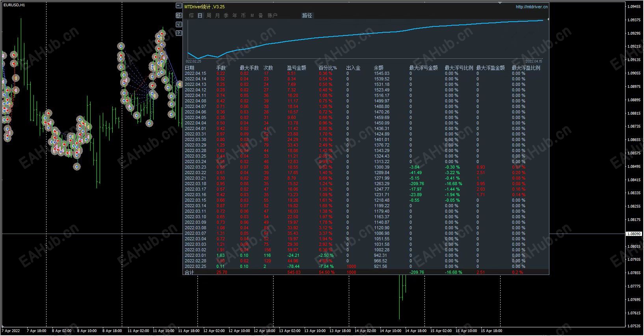Switch to the 综 summary tab

coord(192,15)
